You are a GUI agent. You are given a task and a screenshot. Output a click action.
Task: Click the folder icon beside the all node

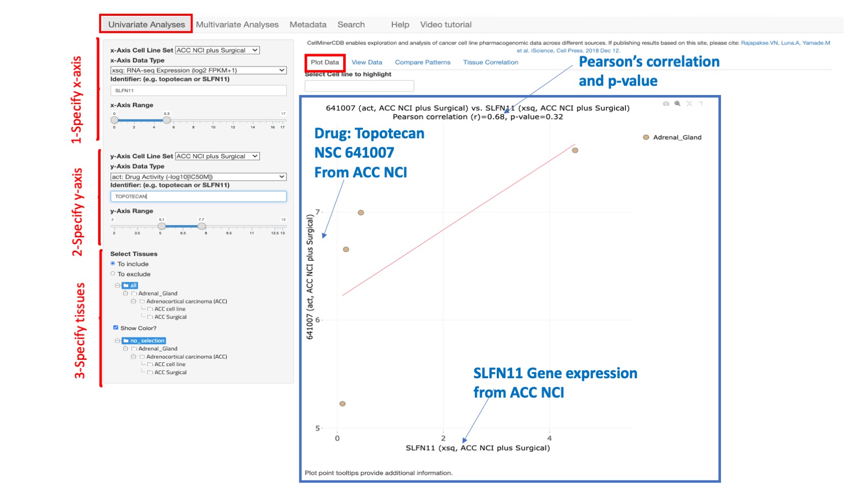[x=126, y=285]
